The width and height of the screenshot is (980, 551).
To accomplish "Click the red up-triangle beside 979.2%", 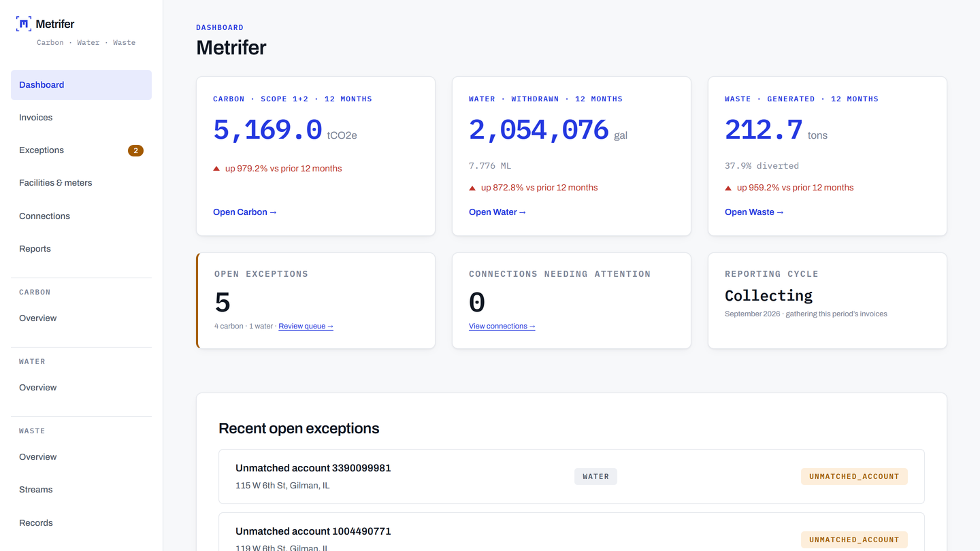I will (x=216, y=169).
